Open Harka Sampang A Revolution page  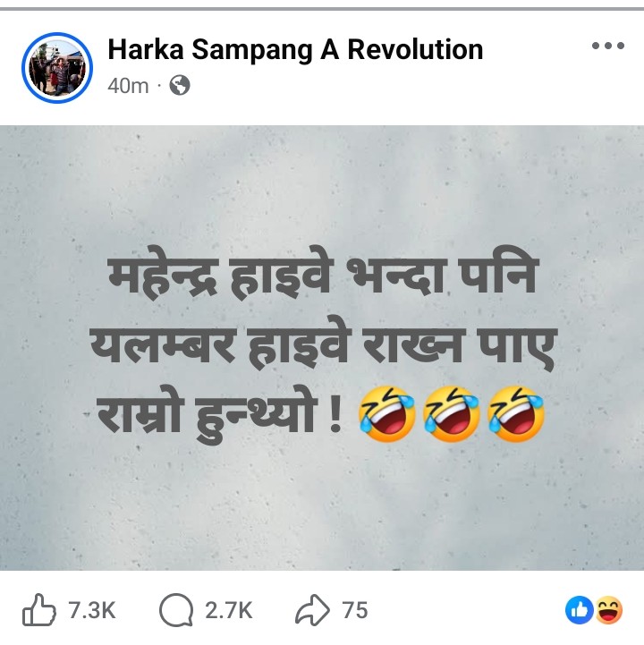pyautogui.click(x=295, y=49)
